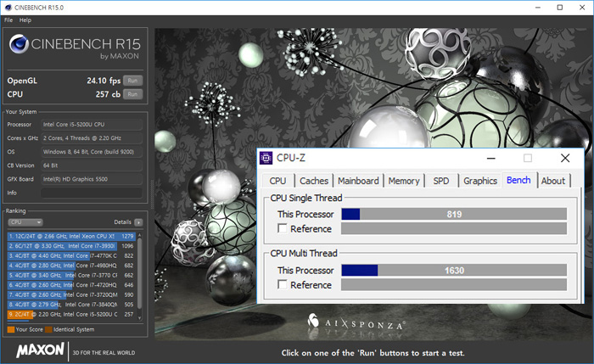Select ranking row 1 Xeon CPU 1279

pyautogui.click(x=71, y=237)
